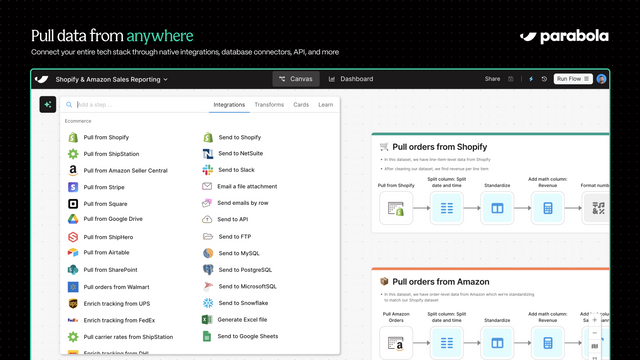Click the Shopify icon beside Pull from Shopify
The height and width of the screenshot is (360, 640).
tap(73, 137)
